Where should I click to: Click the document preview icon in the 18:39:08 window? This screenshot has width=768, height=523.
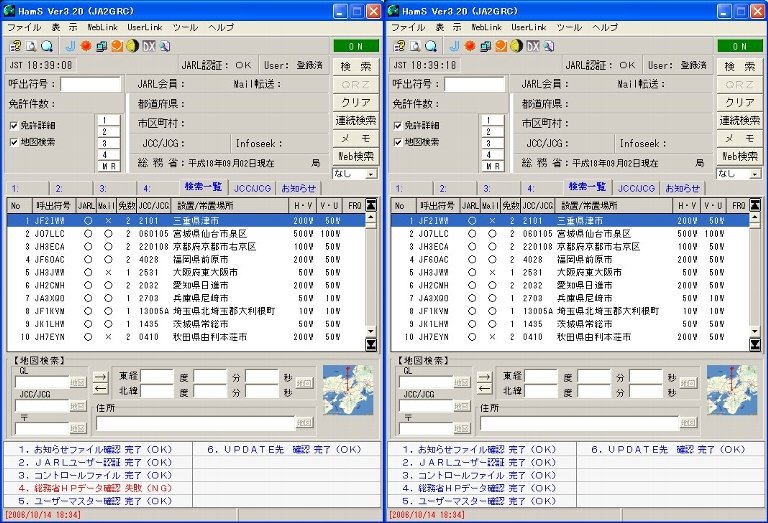(x=31, y=46)
